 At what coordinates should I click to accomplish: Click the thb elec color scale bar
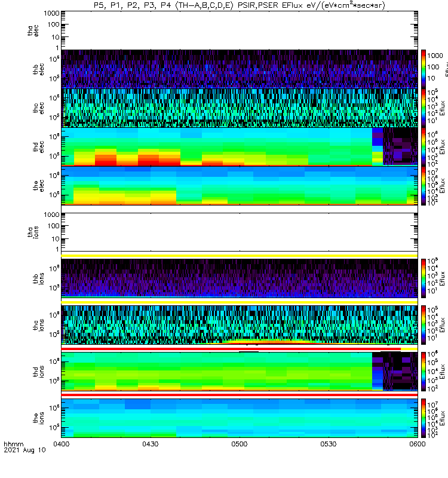coord(424,69)
